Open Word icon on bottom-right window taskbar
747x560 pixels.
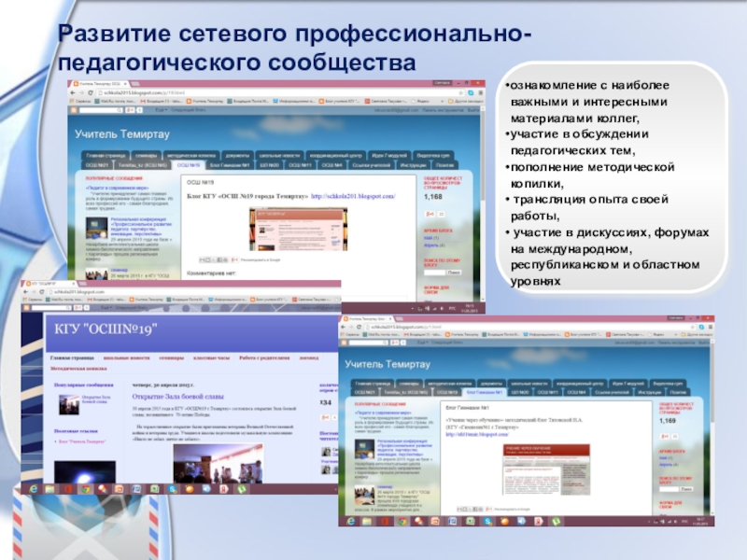tap(452, 522)
